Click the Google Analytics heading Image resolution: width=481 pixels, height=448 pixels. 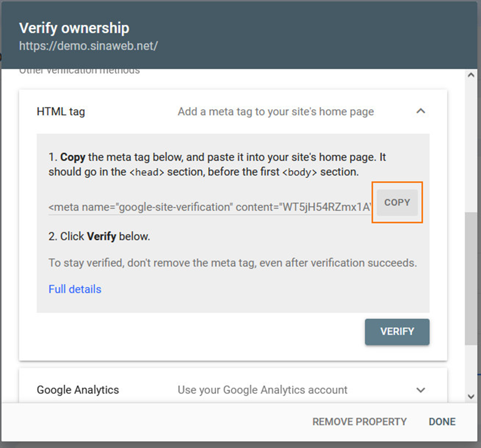[78, 390]
